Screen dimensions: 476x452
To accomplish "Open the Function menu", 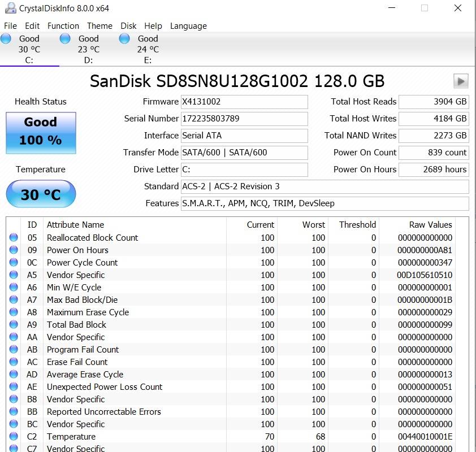I will click(x=63, y=26).
